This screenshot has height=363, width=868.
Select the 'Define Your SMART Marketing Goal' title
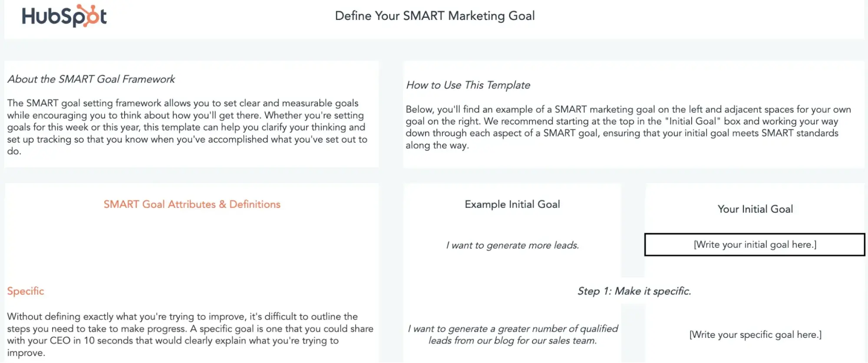tap(435, 16)
